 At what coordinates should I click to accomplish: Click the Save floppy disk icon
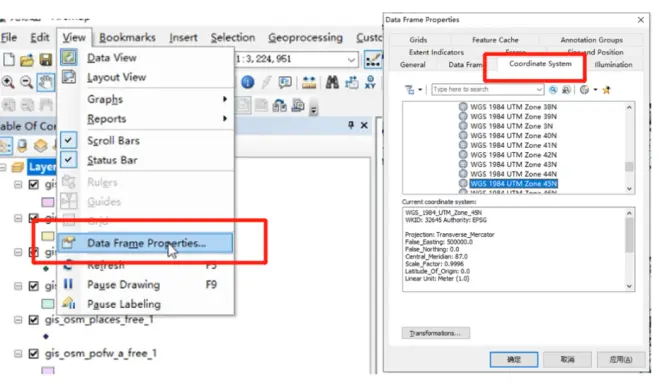(x=45, y=60)
